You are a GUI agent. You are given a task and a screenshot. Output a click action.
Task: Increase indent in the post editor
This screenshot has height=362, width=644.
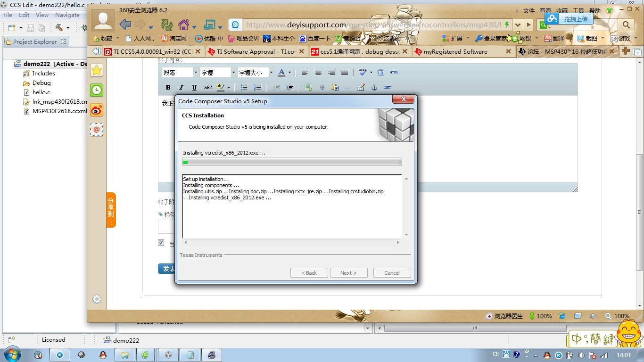pyautogui.click(x=289, y=88)
